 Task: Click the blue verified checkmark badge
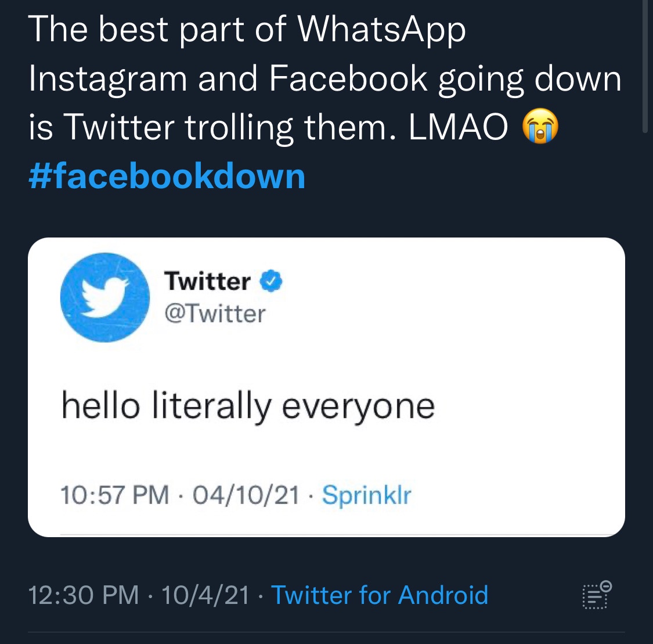271,280
